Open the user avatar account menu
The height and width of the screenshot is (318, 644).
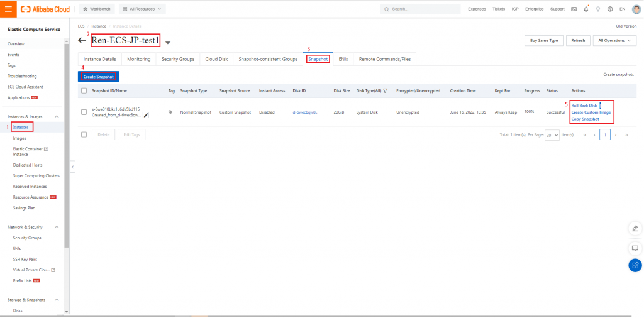636,9
